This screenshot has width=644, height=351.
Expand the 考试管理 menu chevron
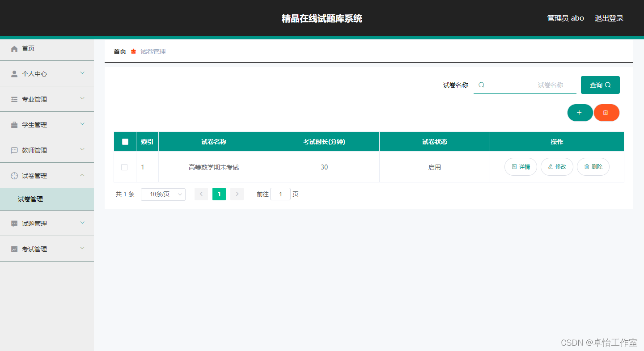click(x=82, y=248)
